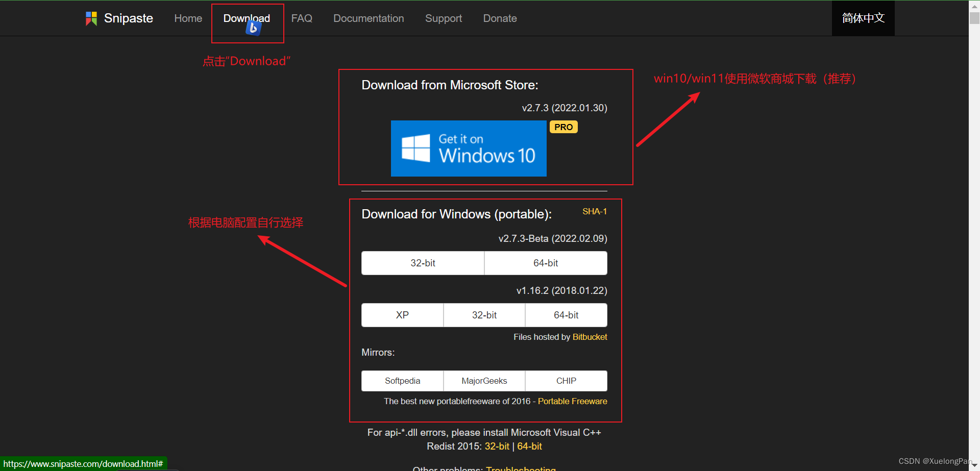Click the Snipaste logo icon
Image resolution: width=980 pixels, height=471 pixels.
tap(91, 18)
